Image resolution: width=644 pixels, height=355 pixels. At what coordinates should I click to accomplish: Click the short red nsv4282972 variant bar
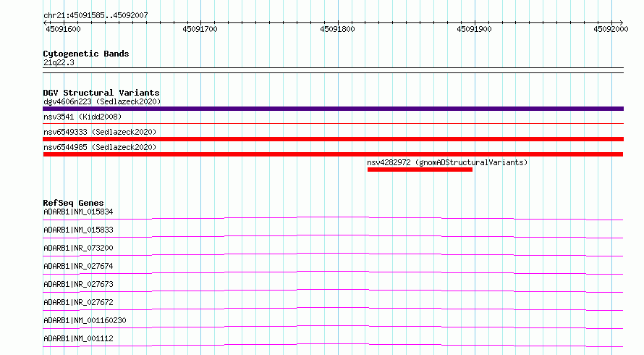pyautogui.click(x=420, y=170)
